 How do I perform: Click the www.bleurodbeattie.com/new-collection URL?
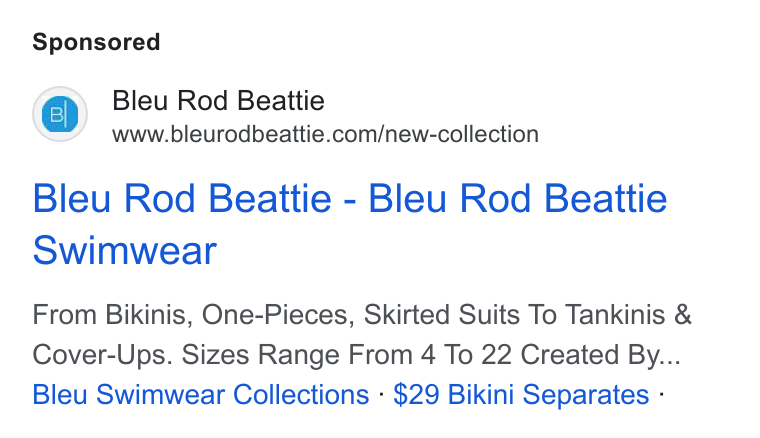(x=325, y=134)
